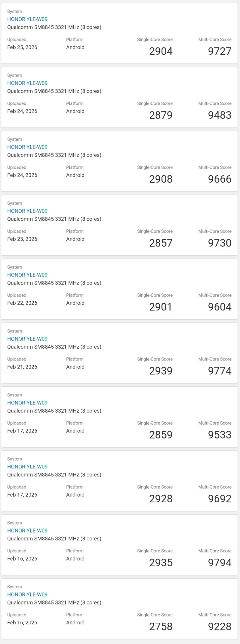Select HONOR YLE-W09 link with single-core score 2935

click(x=27, y=530)
